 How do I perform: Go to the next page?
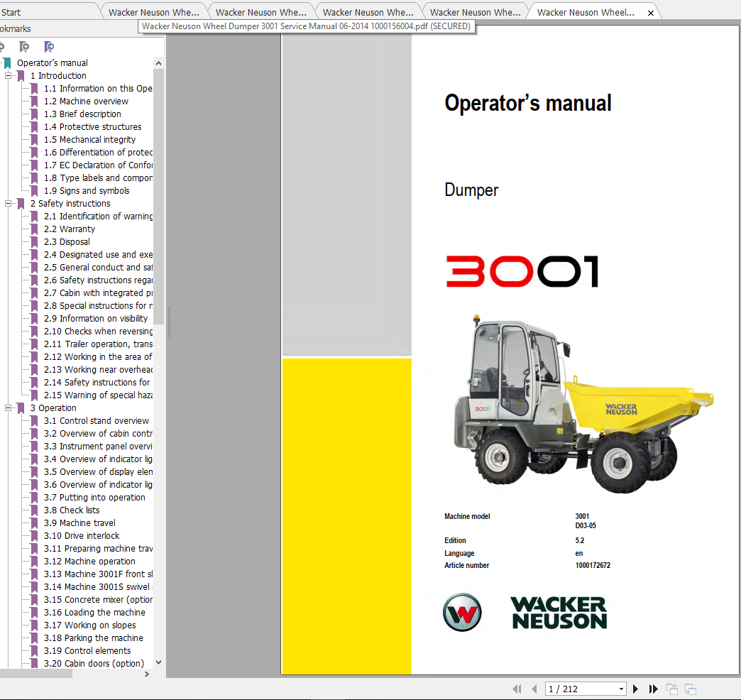coord(636,689)
